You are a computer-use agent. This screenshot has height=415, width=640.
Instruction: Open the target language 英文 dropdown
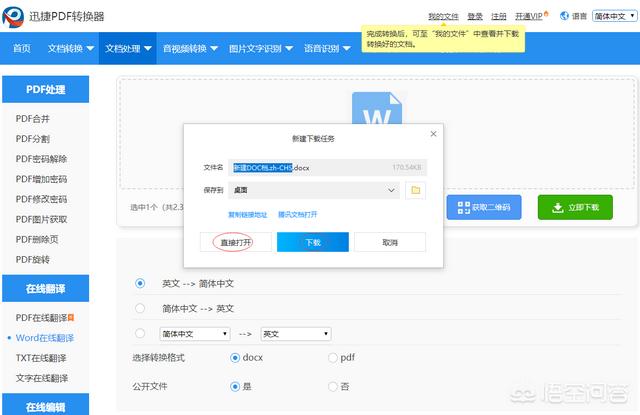click(x=296, y=334)
